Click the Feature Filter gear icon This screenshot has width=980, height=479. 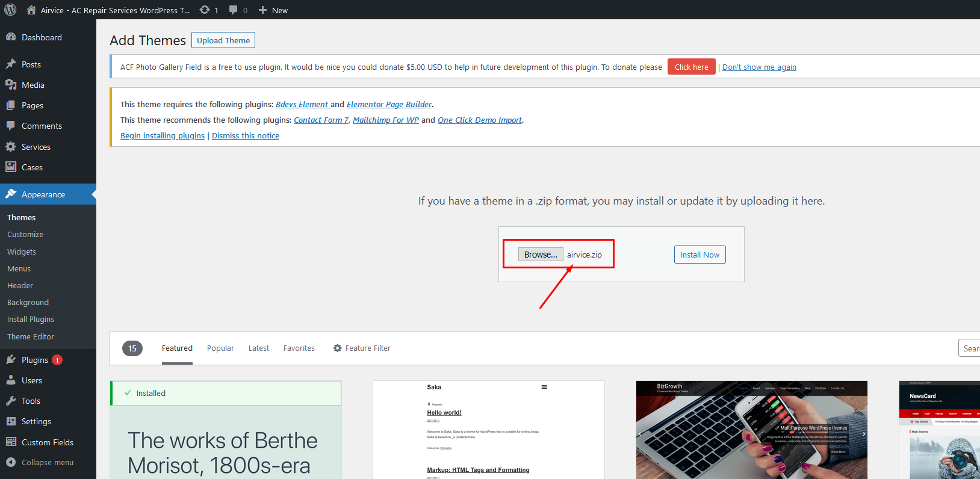coord(338,348)
